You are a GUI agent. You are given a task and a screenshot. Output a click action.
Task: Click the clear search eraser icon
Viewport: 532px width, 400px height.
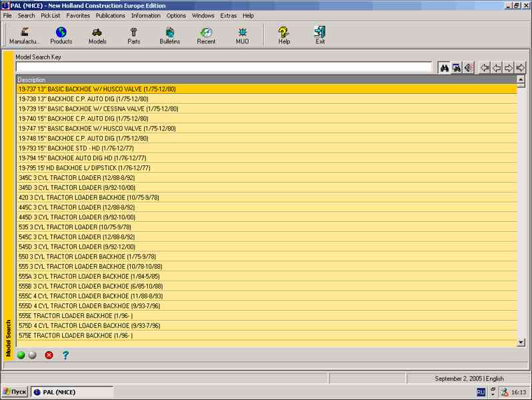coord(469,68)
